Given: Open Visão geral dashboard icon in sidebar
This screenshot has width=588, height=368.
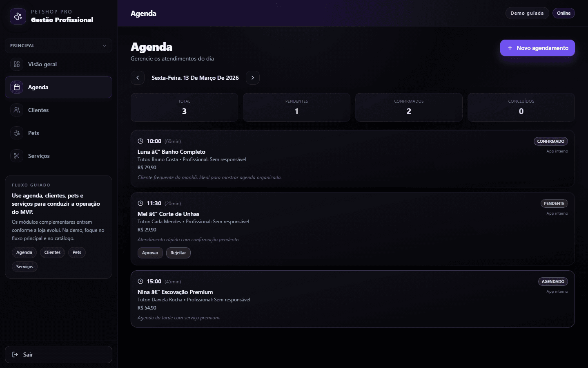Looking at the screenshot, I should tap(17, 64).
